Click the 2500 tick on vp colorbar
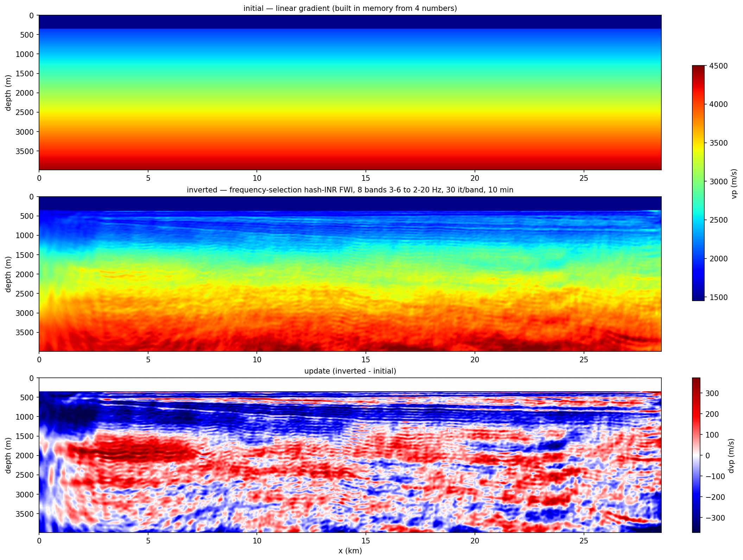 pos(718,220)
